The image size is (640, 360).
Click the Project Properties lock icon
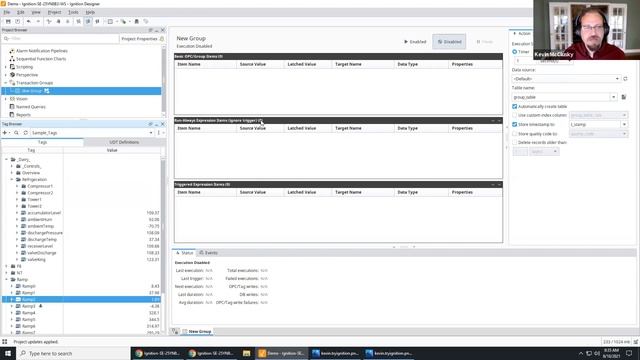(162, 39)
